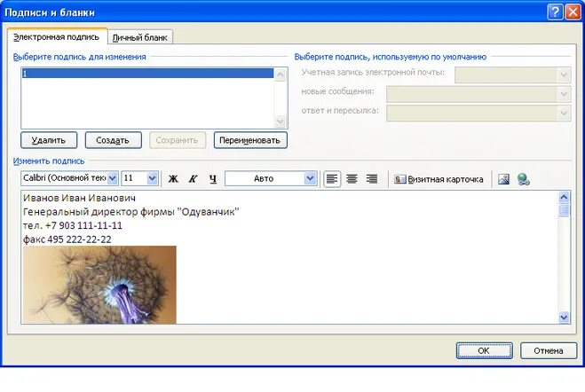Open the Авто font color dropdown
585x392 pixels.
(x=310, y=178)
